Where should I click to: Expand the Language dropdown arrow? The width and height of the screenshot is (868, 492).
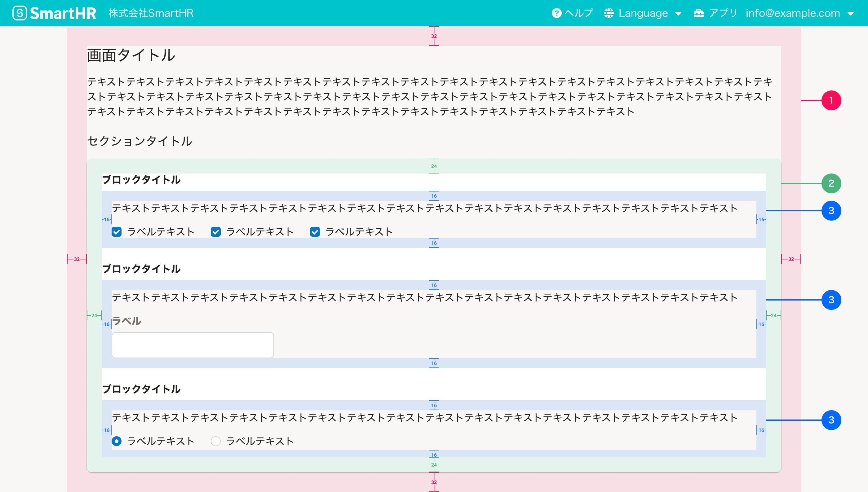point(678,14)
